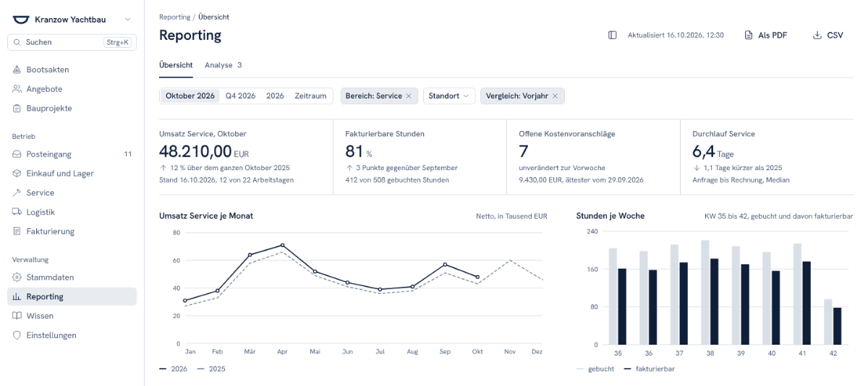This screenshot has width=868, height=386.
Task: Click the Fakturierung icon
Action: pyautogui.click(x=17, y=232)
